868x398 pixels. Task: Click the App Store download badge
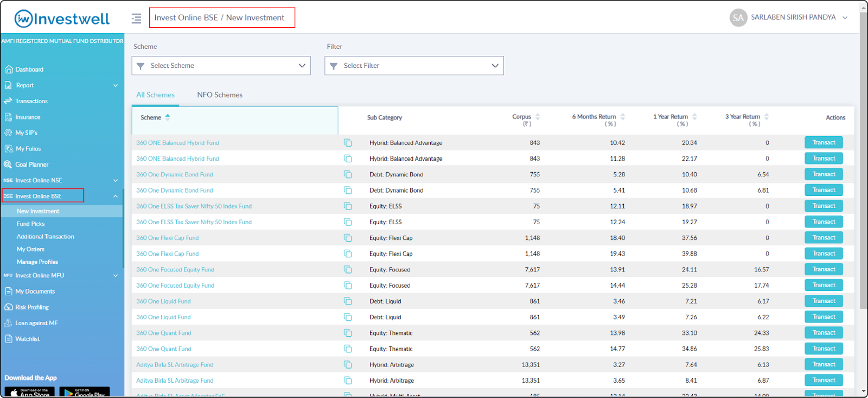[29, 391]
